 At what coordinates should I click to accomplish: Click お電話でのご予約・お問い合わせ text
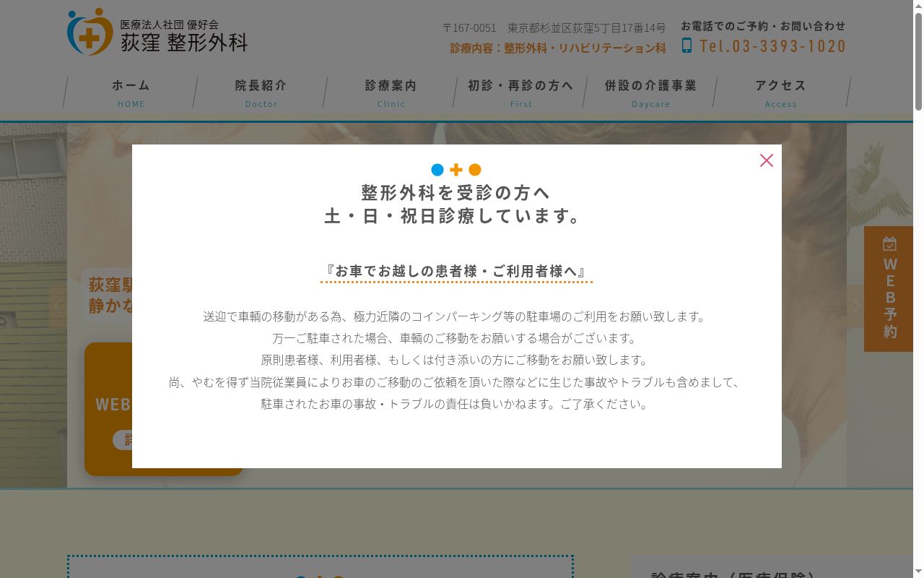pos(763,26)
